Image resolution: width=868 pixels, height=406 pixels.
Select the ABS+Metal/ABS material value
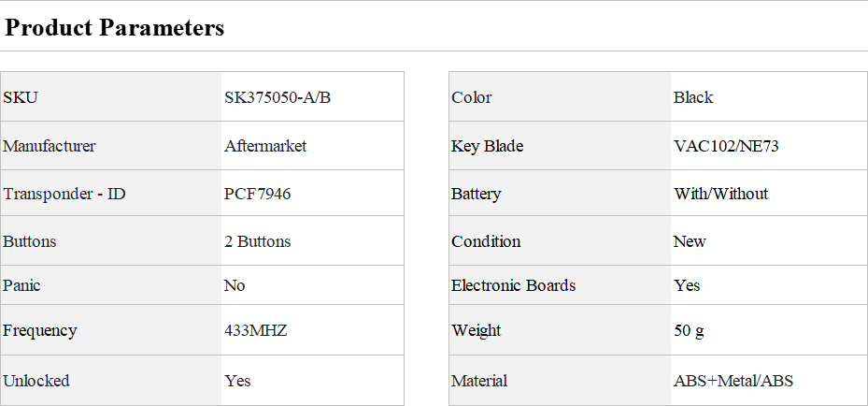[733, 381]
